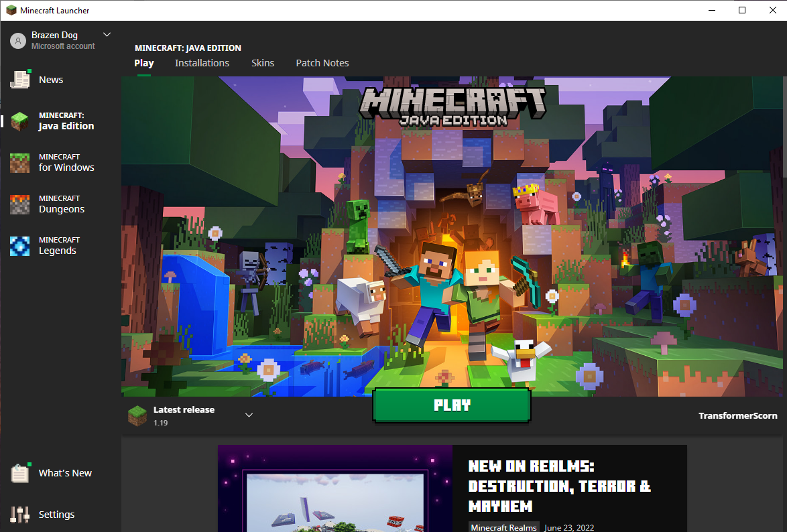
Task: Click the What's New clipboard icon
Action: click(20, 473)
